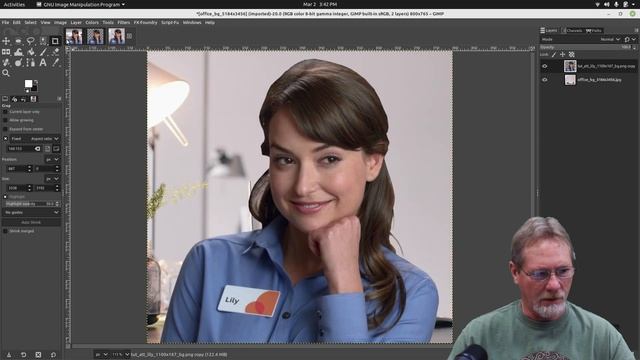Viewport: 640px width, 360px height.
Task: Open Size units px dropdown
Action: [52, 179]
